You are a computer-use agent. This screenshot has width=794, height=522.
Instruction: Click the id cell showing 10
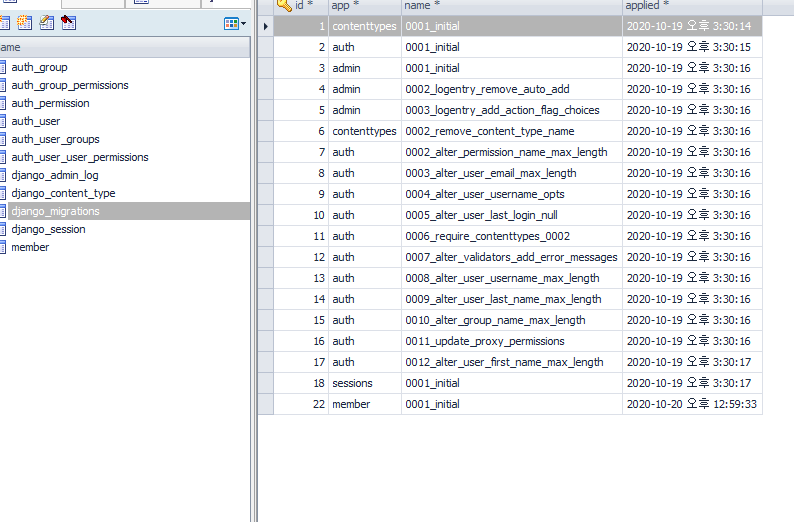pyautogui.click(x=301, y=215)
